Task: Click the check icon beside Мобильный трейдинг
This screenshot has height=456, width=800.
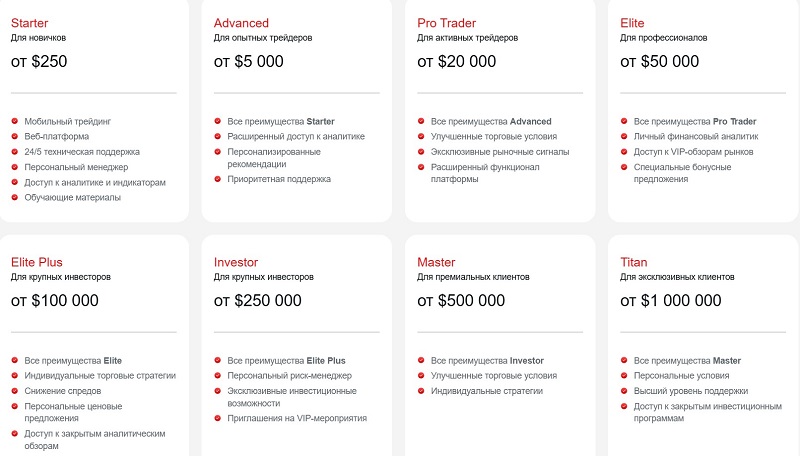Action: [x=15, y=122]
